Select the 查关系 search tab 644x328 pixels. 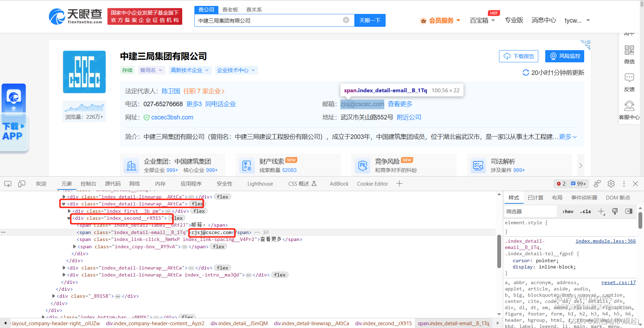tap(254, 10)
